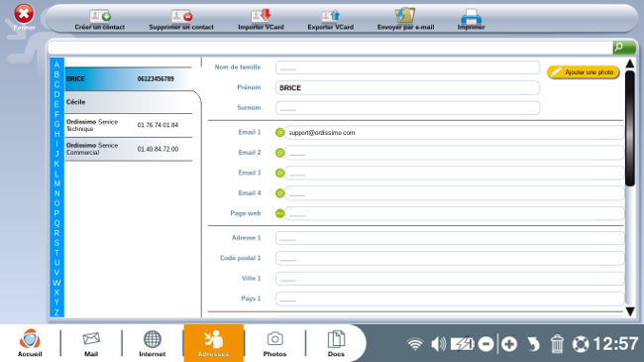
Task: Click the Adresse 1 field
Action: (x=450, y=238)
